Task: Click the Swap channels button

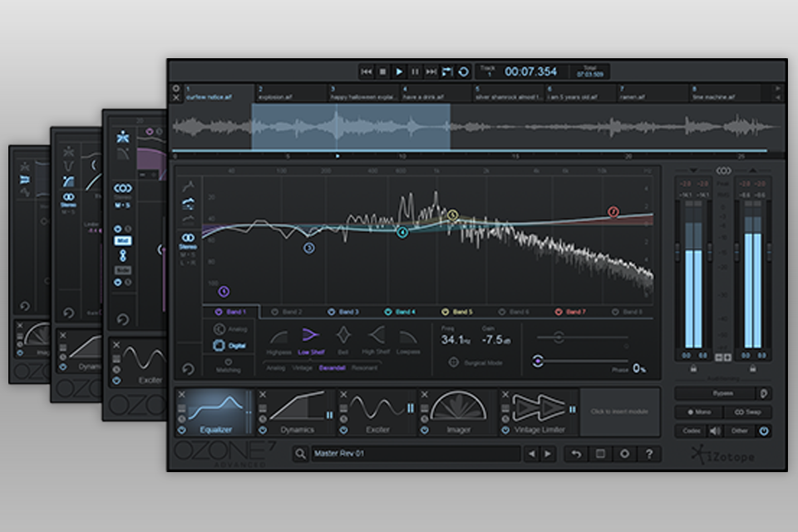Action: pyautogui.click(x=747, y=411)
